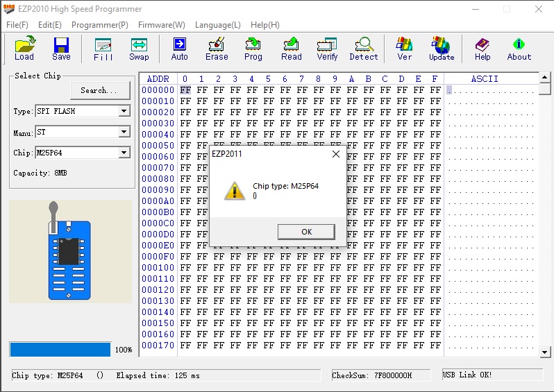554x392 pixels.
Task: Open the File(F) menu
Action: pos(17,25)
